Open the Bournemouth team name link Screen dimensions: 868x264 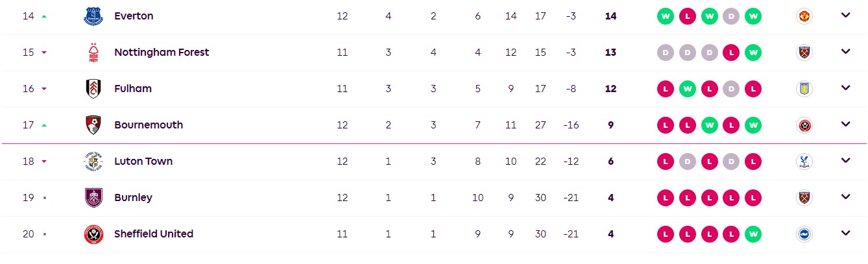149,125
